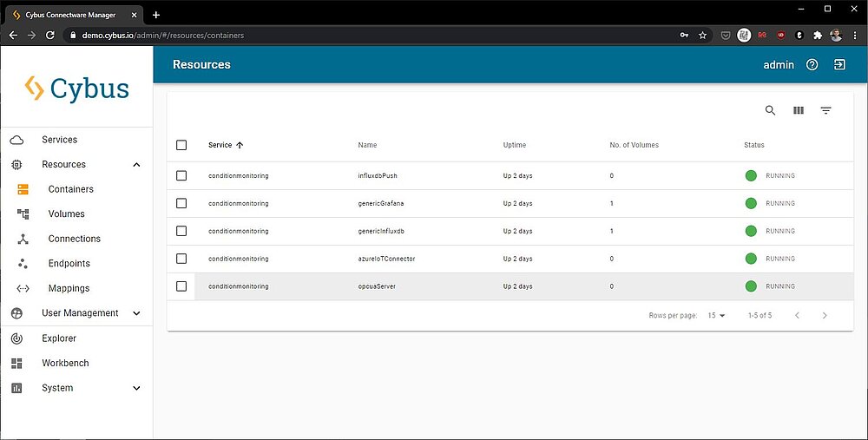Click the genericGrafana container name

(380, 203)
